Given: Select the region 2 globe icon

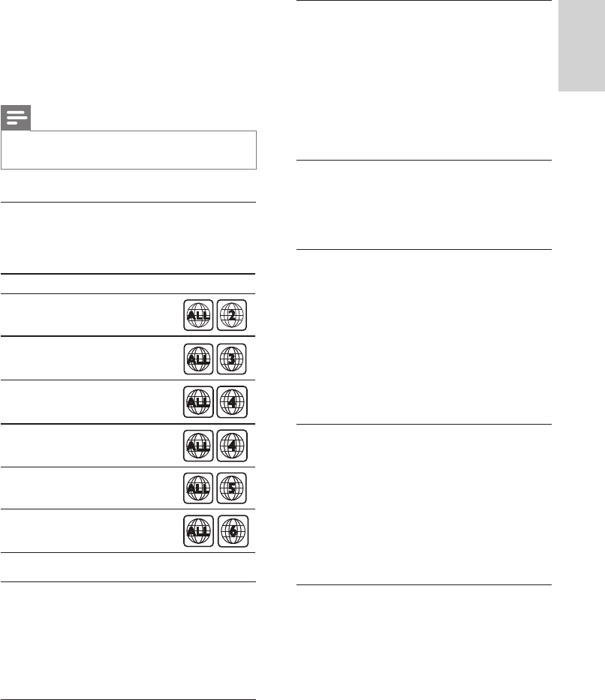Looking at the screenshot, I should [232, 315].
